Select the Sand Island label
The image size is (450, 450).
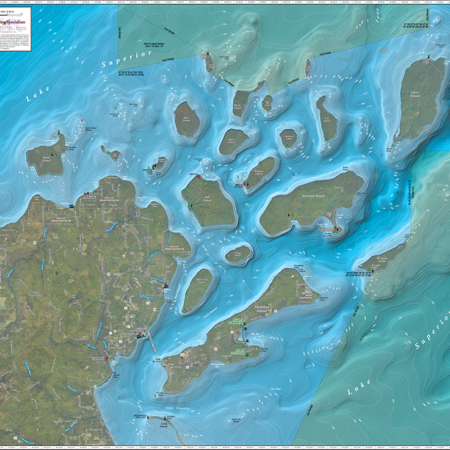pyautogui.click(x=46, y=160)
